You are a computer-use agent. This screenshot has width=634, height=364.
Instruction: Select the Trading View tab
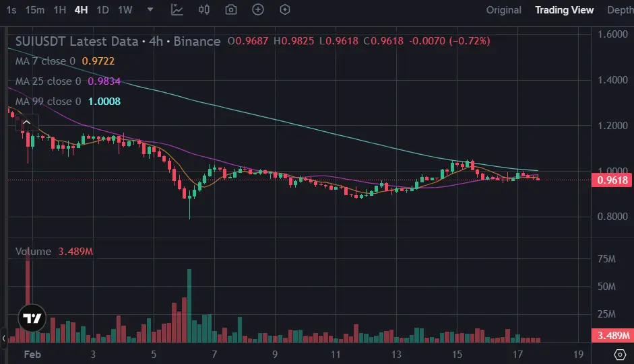click(565, 10)
